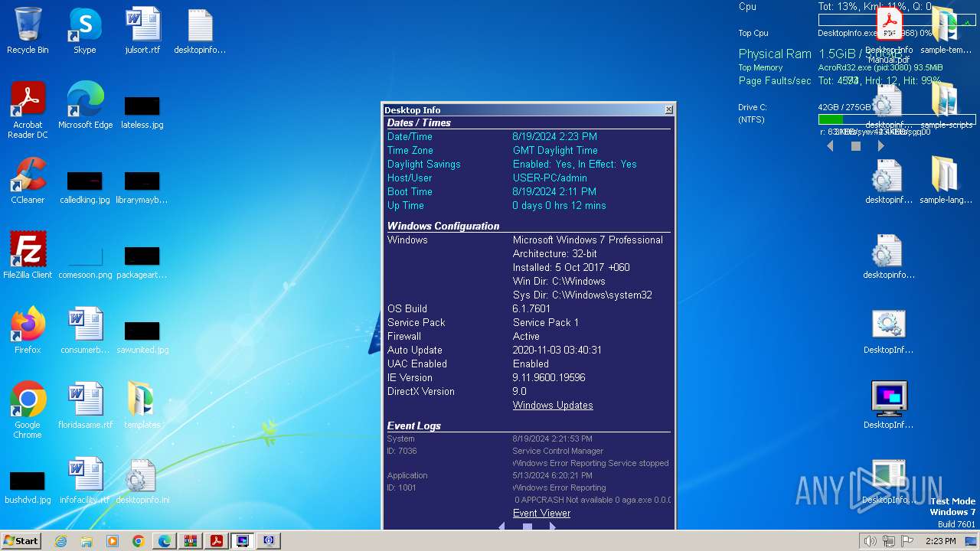The height and width of the screenshot is (551, 980).
Task: Select the lateless.jpg image file
Action: click(x=142, y=112)
